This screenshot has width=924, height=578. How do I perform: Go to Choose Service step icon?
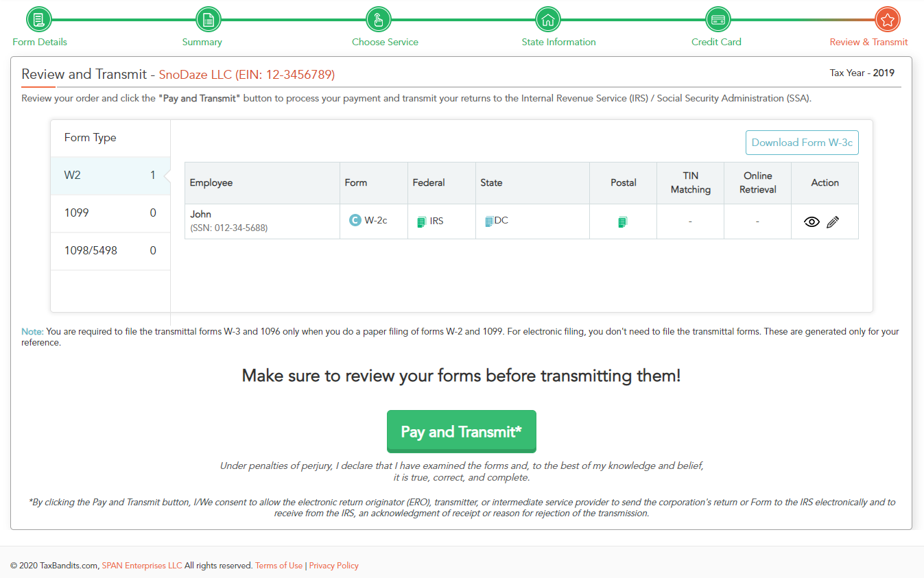point(378,19)
